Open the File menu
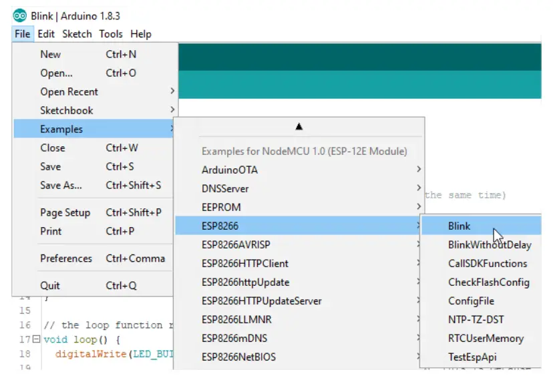 click(23, 34)
